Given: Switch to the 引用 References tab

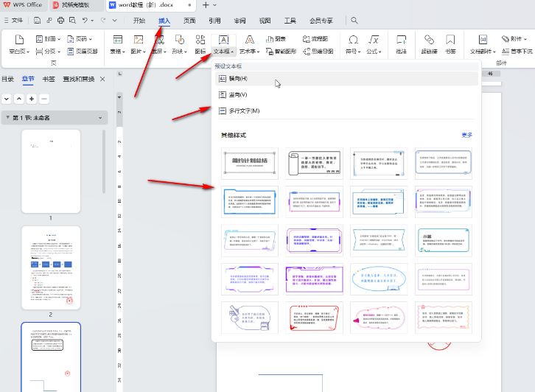Looking at the screenshot, I should [214, 21].
